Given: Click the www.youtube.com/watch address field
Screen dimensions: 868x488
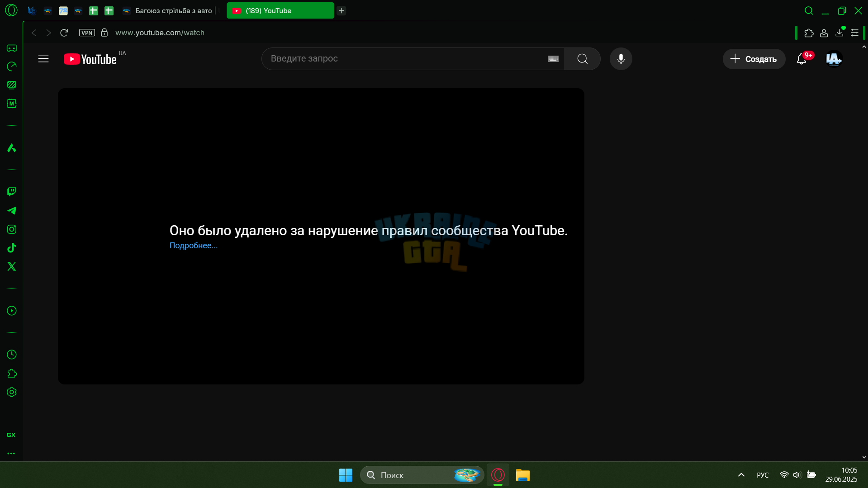Looking at the screenshot, I should (x=160, y=33).
